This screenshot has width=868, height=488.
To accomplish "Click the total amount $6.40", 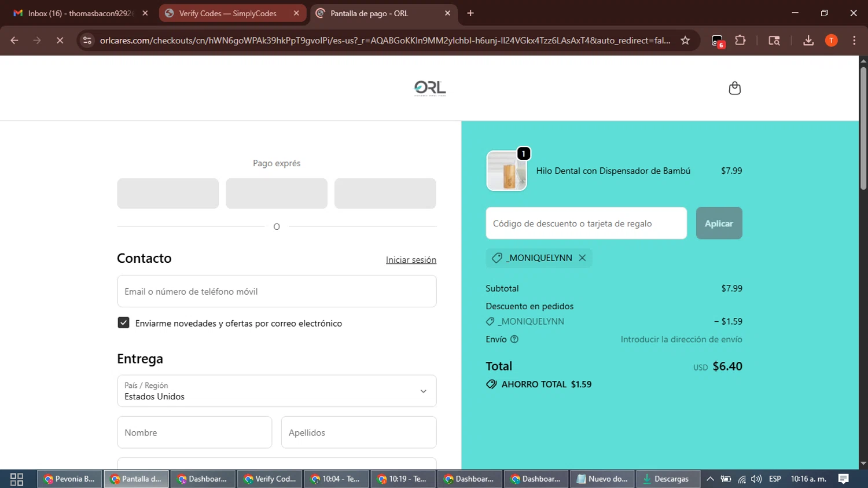I will (727, 366).
